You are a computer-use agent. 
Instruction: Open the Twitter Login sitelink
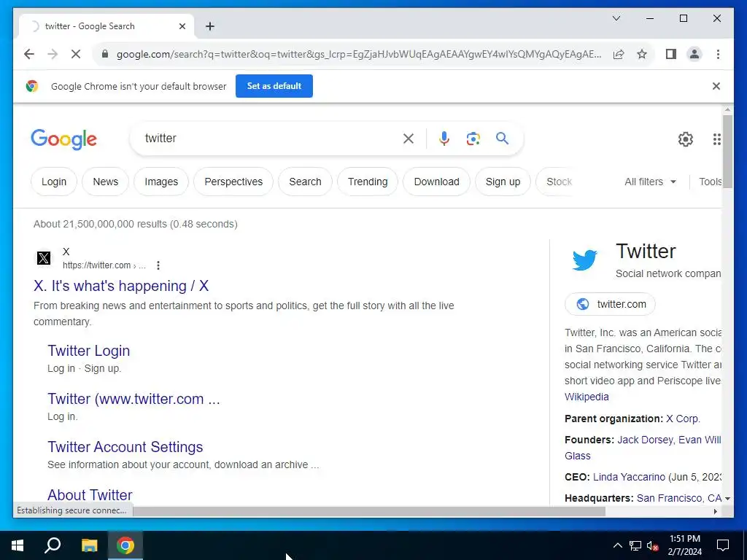pos(88,351)
